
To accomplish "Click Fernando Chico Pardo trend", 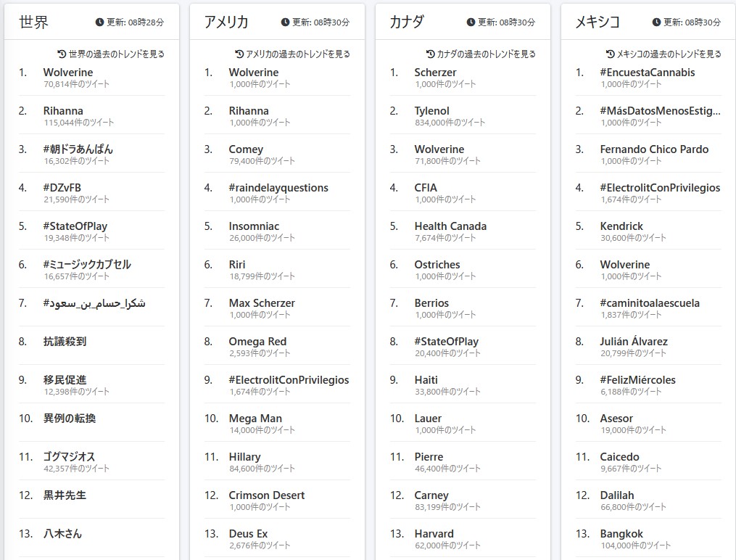I will pos(654,149).
